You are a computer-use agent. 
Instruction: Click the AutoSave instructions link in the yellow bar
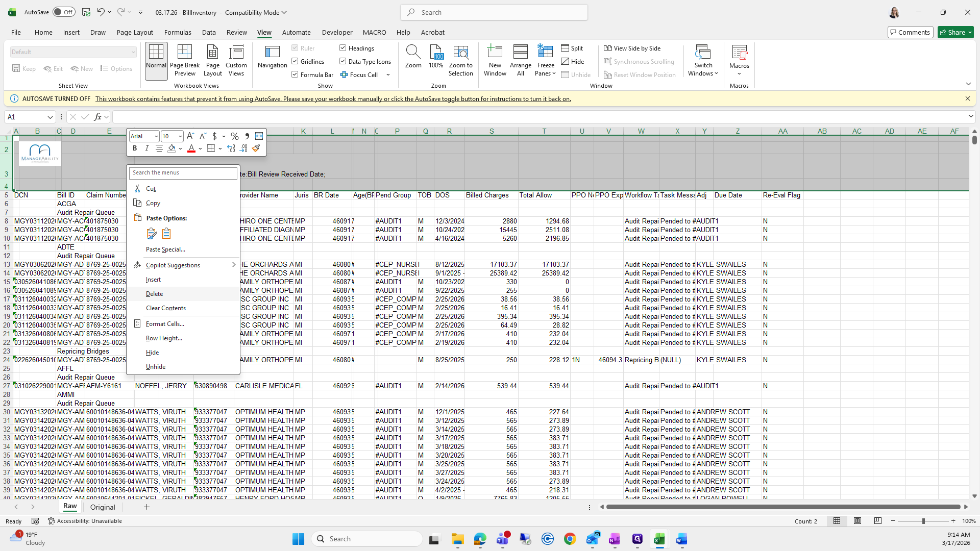tap(333, 99)
